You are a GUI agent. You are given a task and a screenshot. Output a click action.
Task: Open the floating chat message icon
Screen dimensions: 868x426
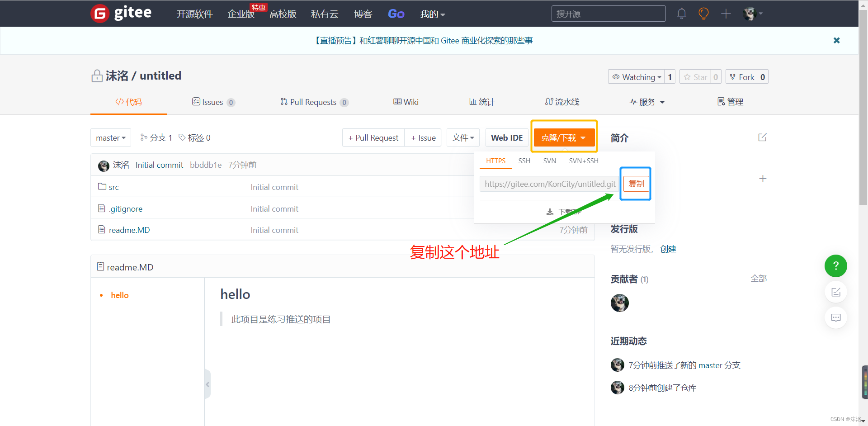[x=835, y=317]
